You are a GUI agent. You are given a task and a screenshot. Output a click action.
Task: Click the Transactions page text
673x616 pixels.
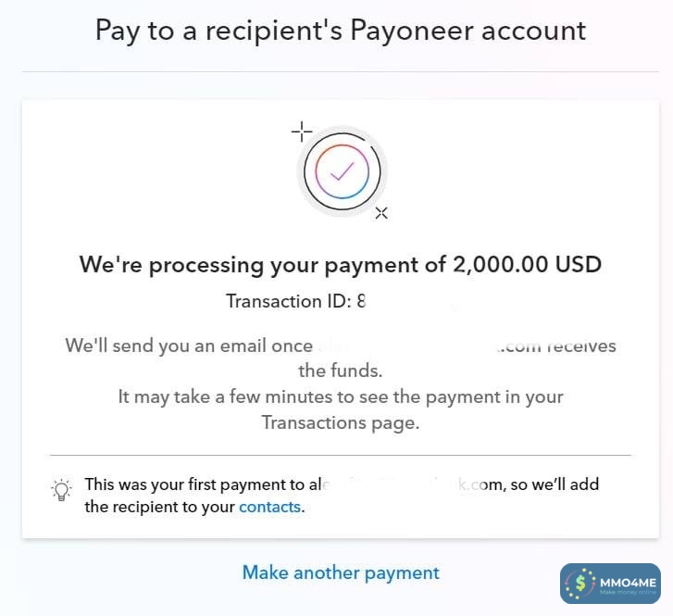(341, 423)
